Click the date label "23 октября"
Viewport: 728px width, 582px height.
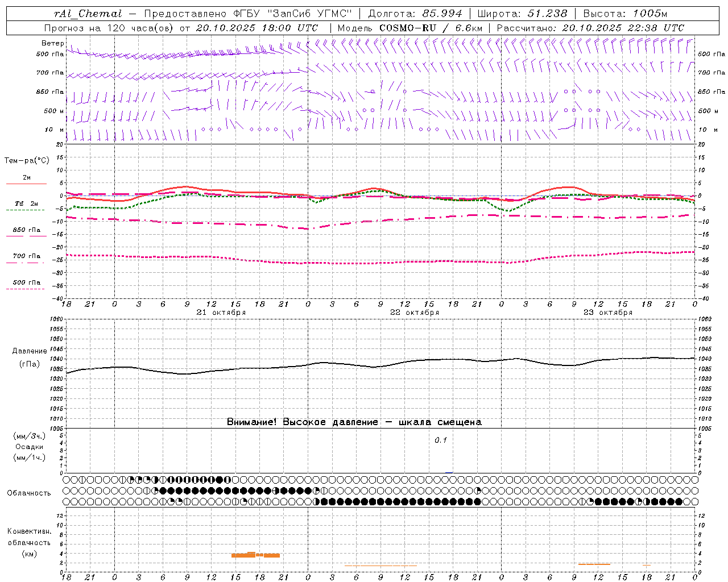click(608, 313)
